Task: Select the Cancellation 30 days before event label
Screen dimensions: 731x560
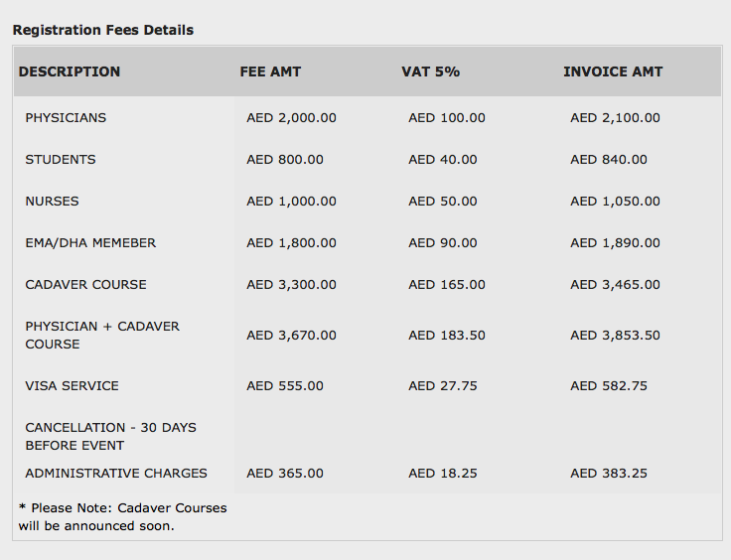Action: coord(110,436)
